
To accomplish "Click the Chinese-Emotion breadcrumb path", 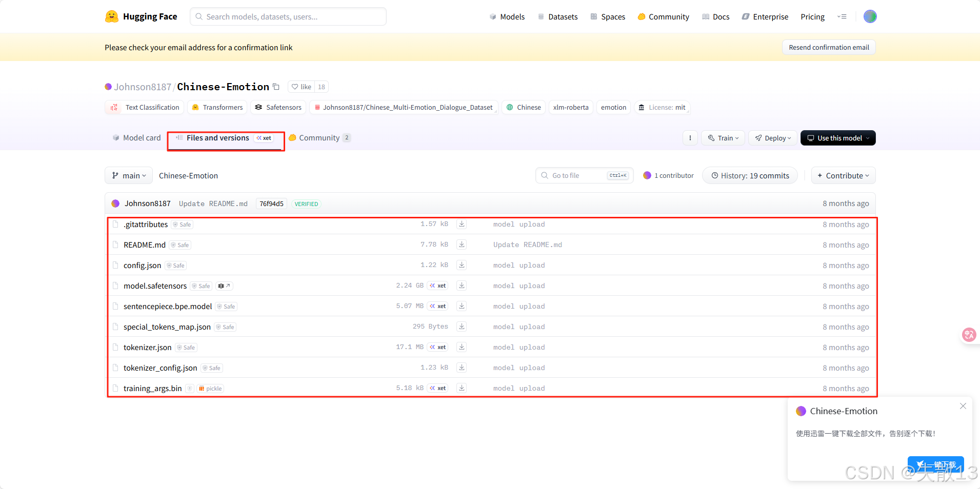I will (188, 175).
